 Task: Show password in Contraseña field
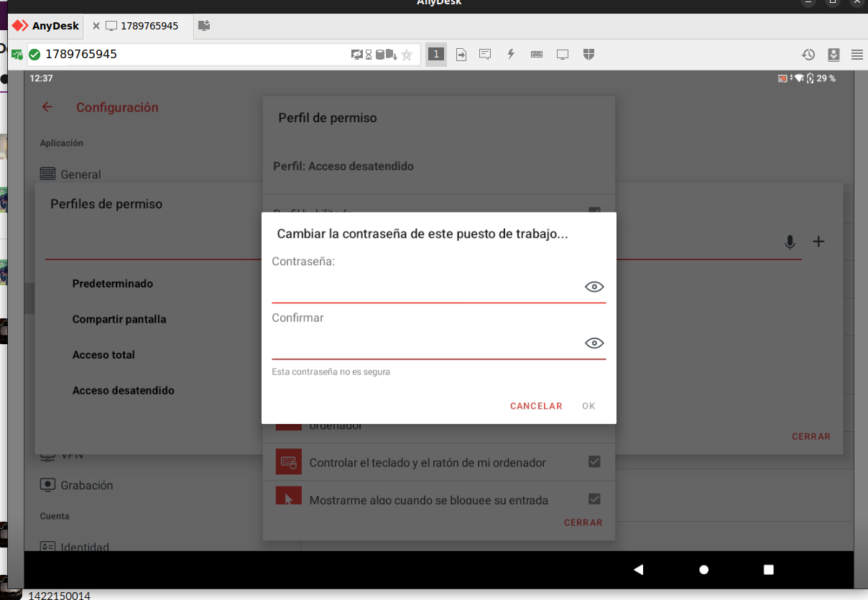[594, 287]
